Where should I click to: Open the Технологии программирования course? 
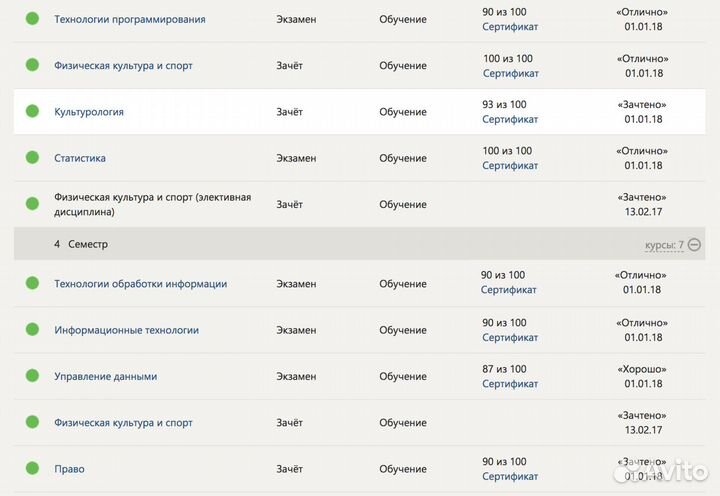click(130, 19)
